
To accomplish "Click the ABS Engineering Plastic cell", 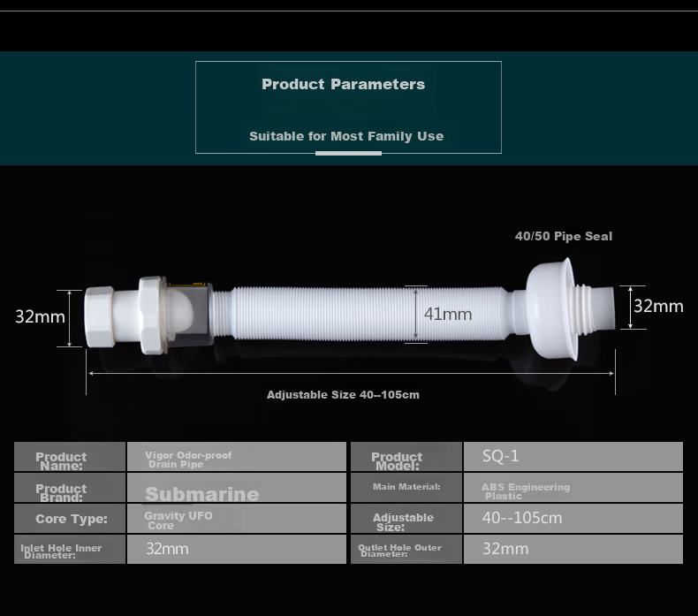I will click(x=573, y=487).
